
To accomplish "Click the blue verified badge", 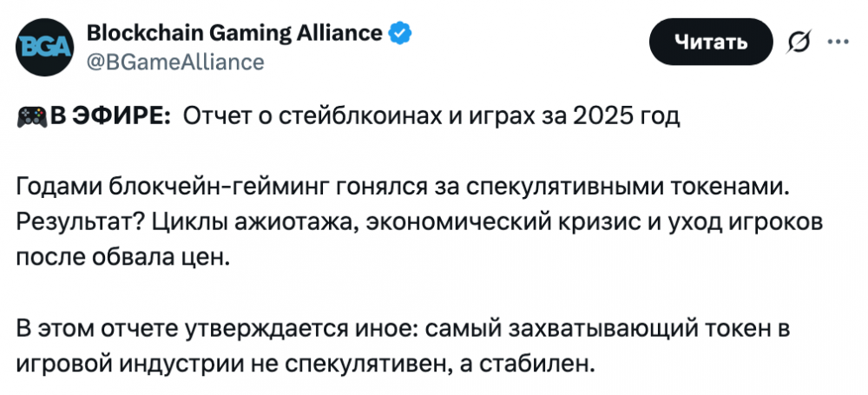I will pyautogui.click(x=400, y=34).
